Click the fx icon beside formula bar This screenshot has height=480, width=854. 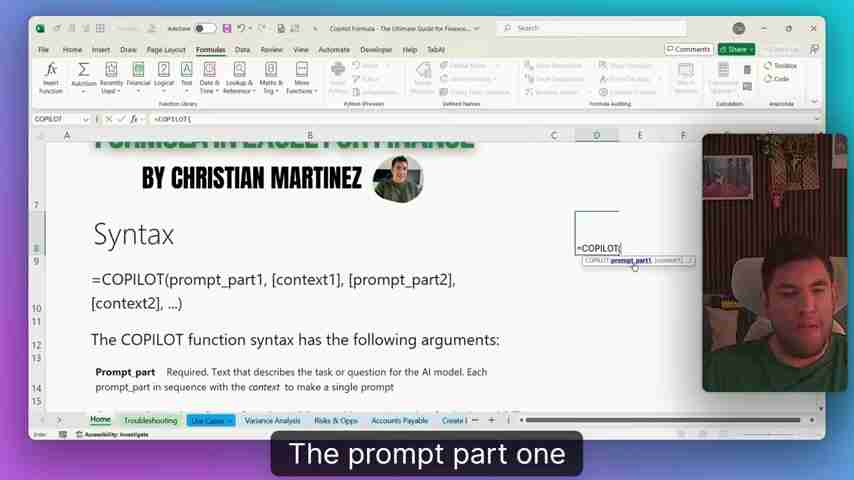coord(133,119)
